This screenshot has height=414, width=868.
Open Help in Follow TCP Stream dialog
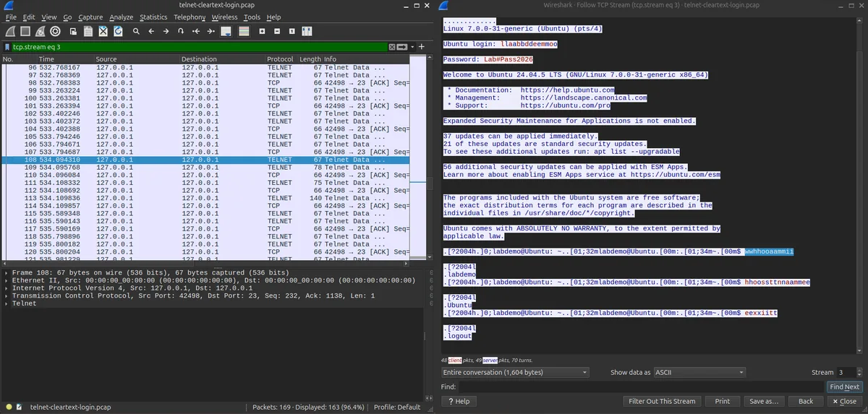[x=459, y=401]
